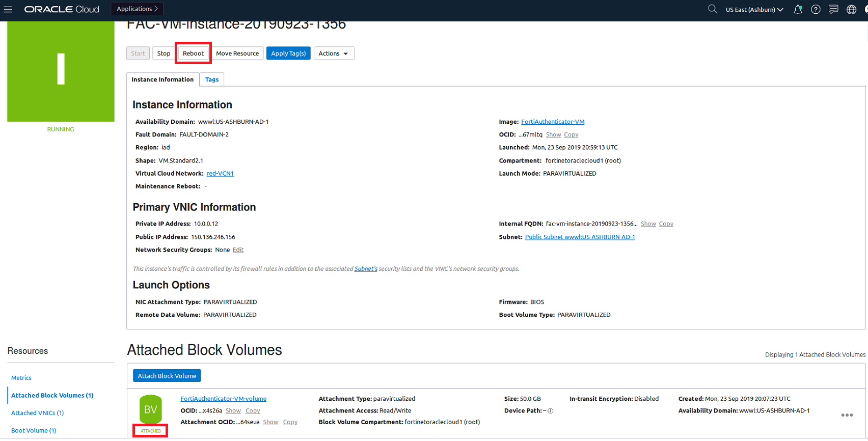Select Attached Block Volumes (1) resource

pyautogui.click(x=52, y=395)
